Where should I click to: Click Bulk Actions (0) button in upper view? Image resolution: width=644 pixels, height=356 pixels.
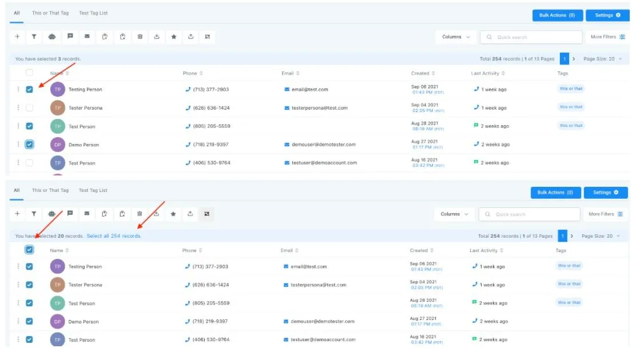coord(557,15)
